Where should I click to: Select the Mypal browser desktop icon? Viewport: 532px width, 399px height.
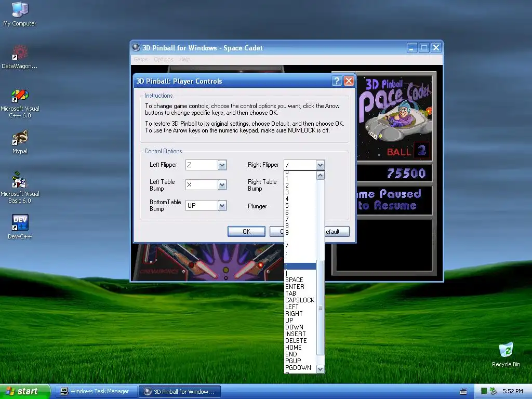tap(20, 142)
